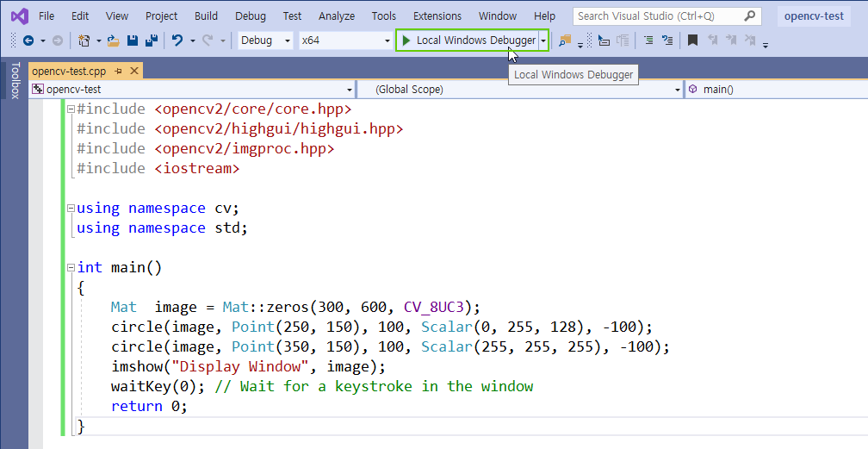Comment out the selected lines

tap(648, 41)
